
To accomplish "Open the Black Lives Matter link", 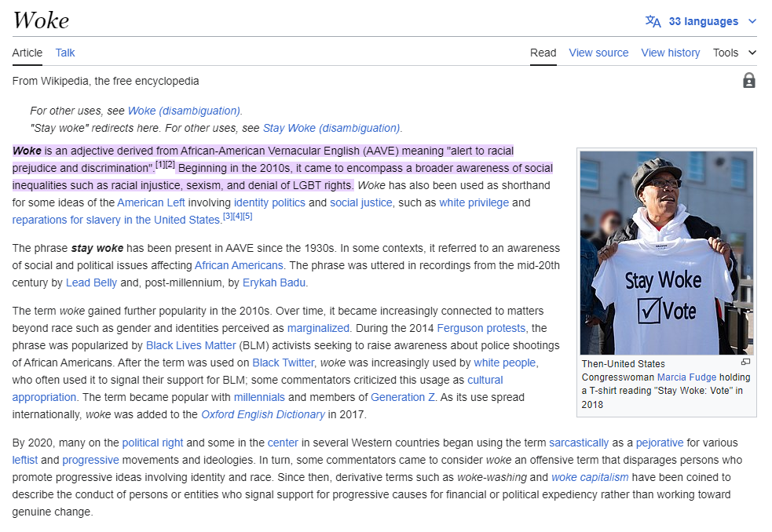I will pyautogui.click(x=191, y=345).
